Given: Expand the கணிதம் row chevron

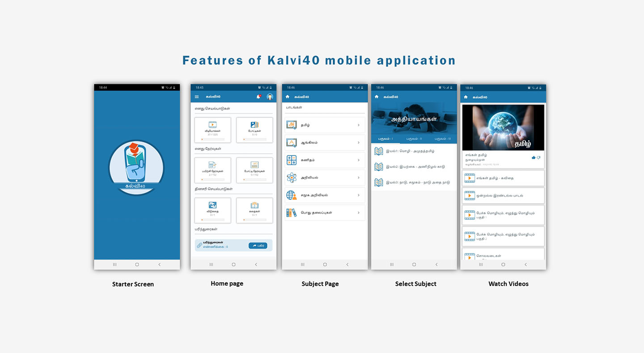Looking at the screenshot, I should [x=359, y=160].
